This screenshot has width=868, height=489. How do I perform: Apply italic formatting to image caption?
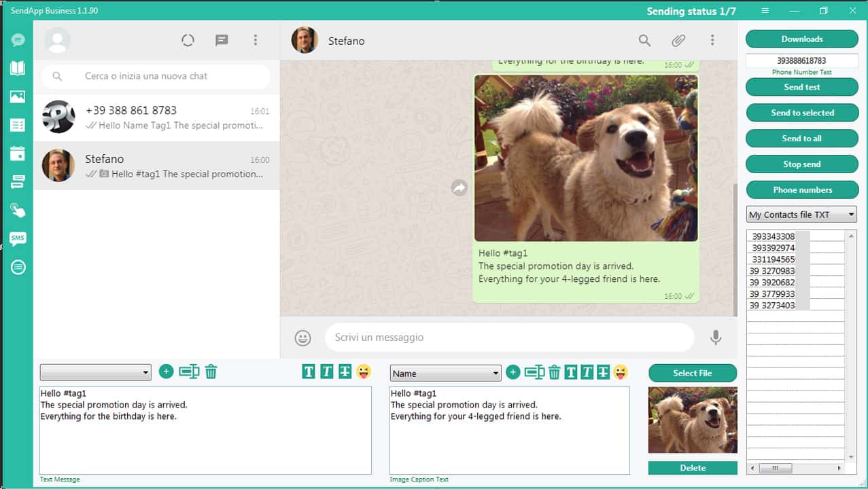[587, 372]
